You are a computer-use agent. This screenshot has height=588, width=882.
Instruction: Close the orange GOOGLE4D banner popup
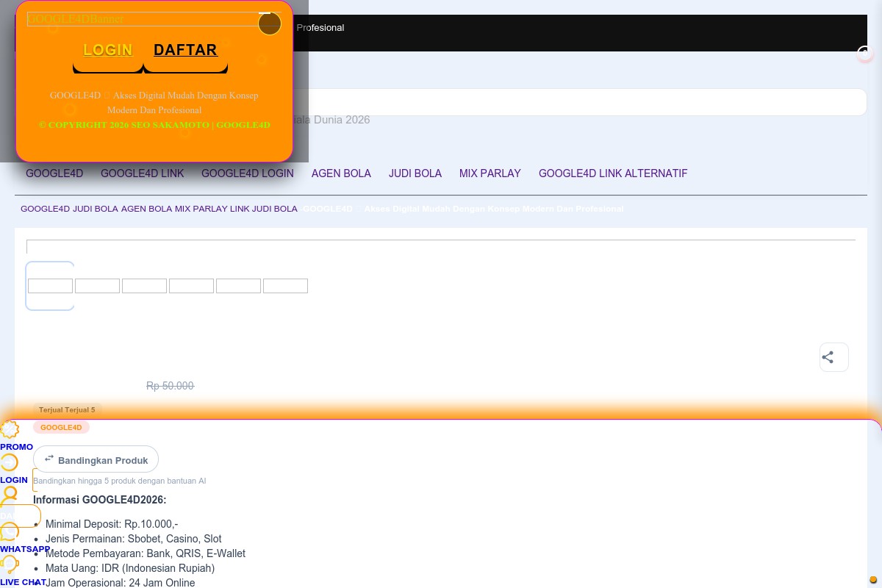270,24
